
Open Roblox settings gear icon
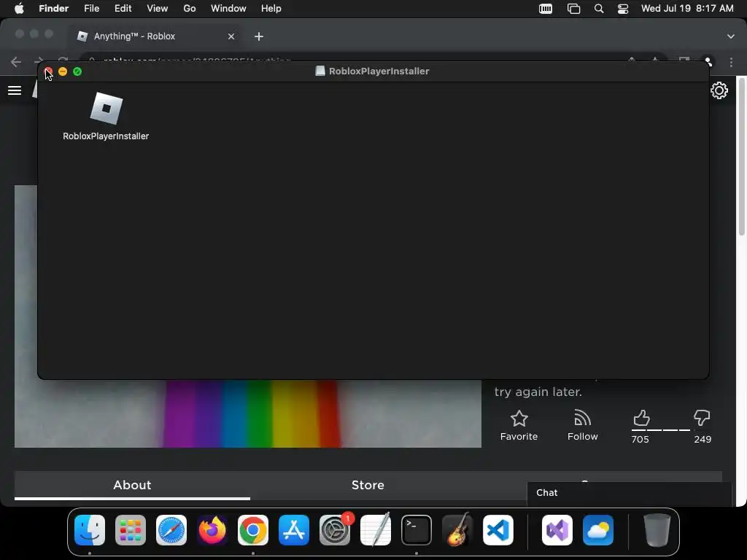[719, 90]
